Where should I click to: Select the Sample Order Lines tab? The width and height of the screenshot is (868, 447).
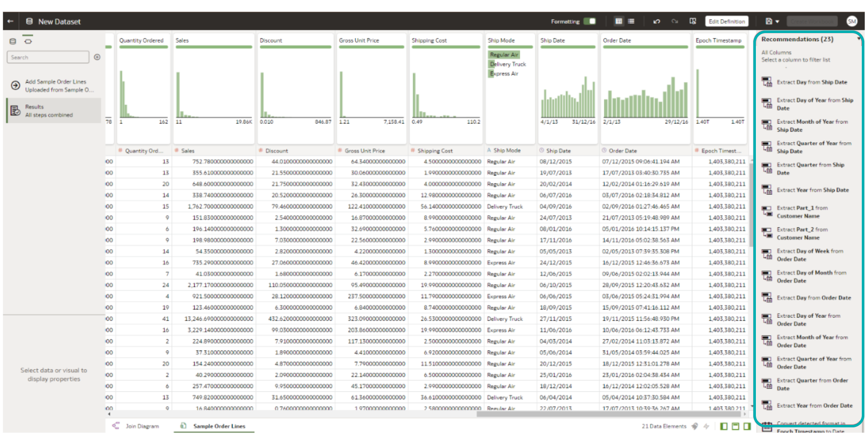point(214,426)
